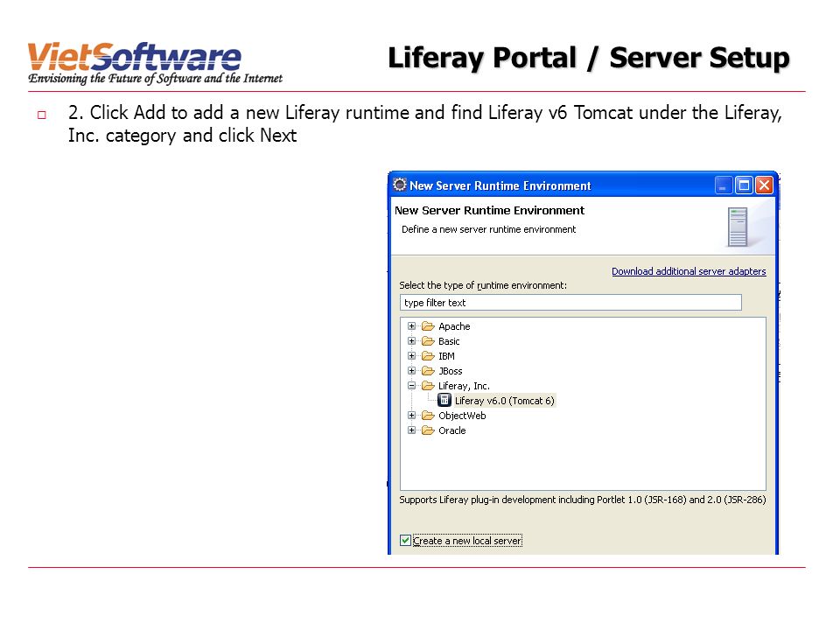Select the JBoss category label
This screenshot has height=630, width=840.
[450, 371]
